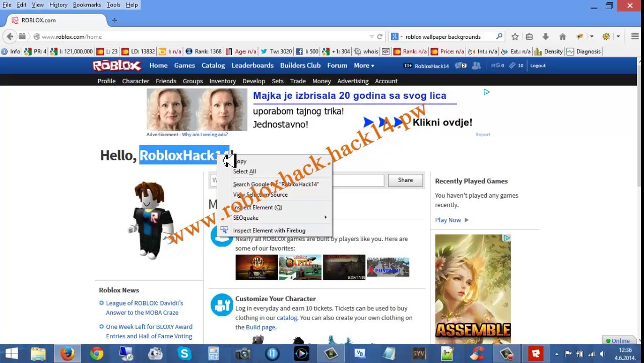
Task: Open the ROBLOX friends icon in header
Action: [476, 66]
